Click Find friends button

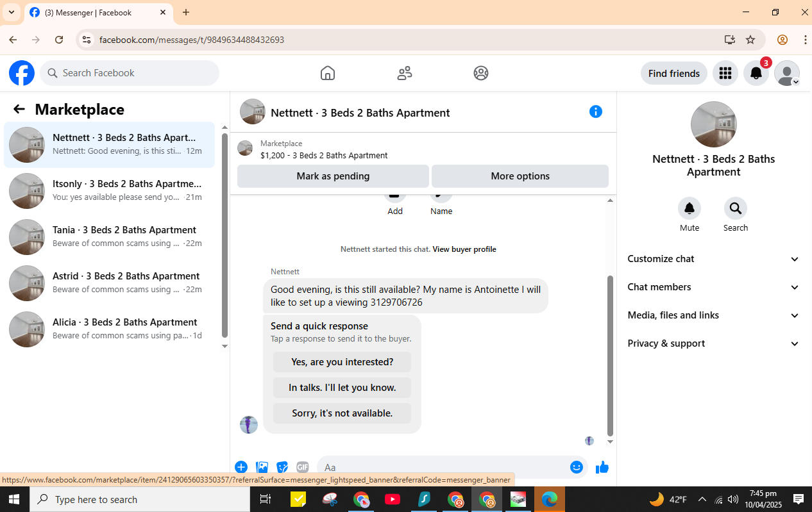pos(674,73)
